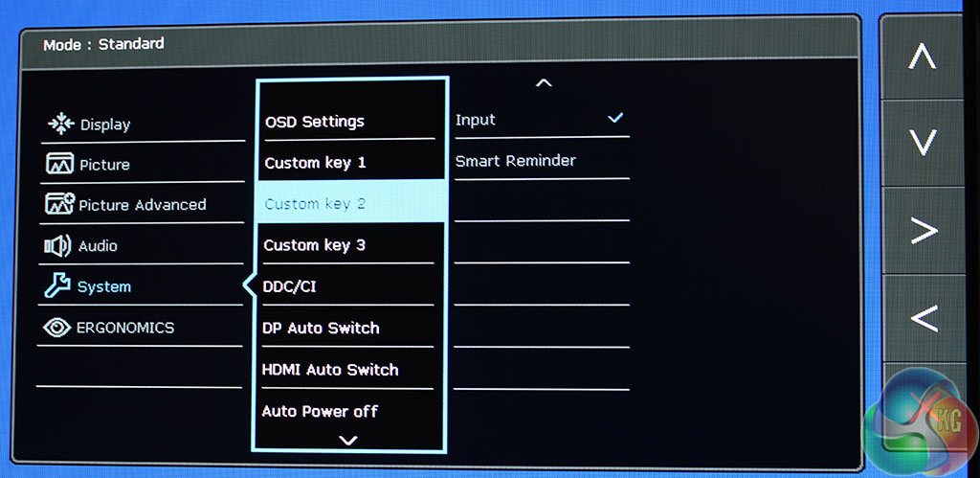Open the DDC/CI setting
The width and height of the screenshot is (980, 478).
[x=348, y=286]
